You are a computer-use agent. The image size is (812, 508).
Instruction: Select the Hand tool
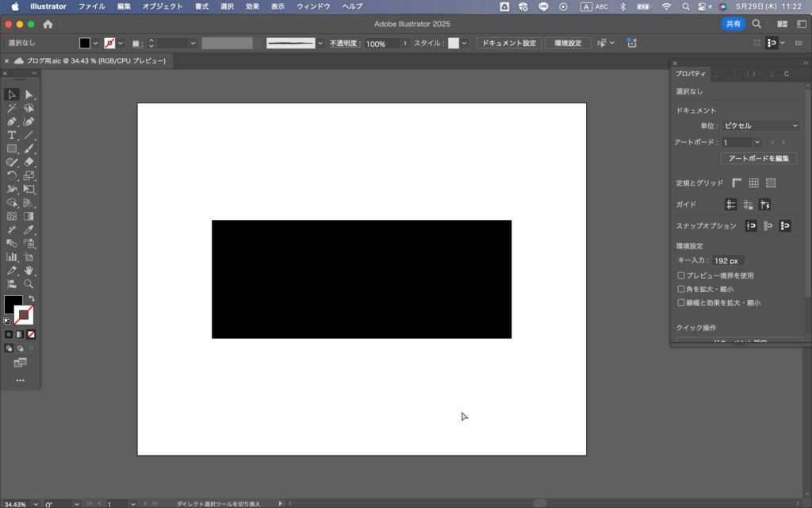pyautogui.click(x=29, y=270)
